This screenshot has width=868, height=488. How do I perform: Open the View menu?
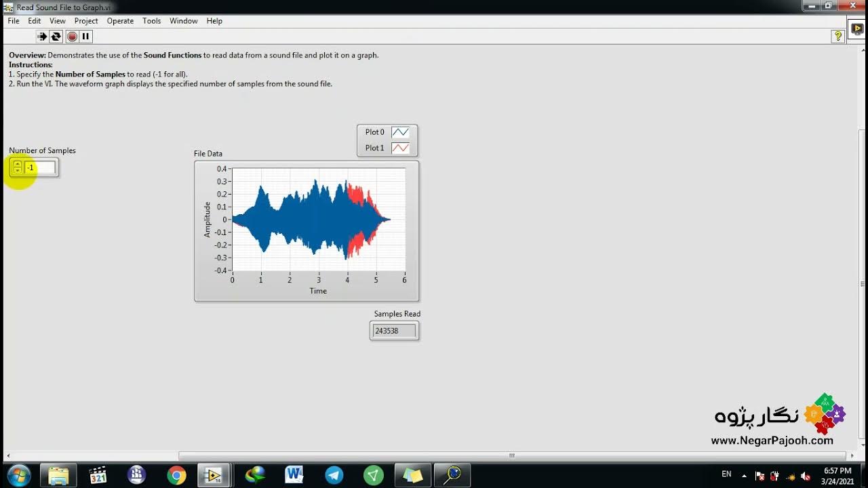(58, 21)
